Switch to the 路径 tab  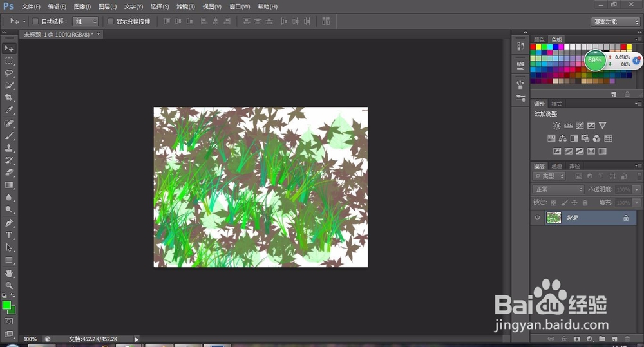coord(574,166)
